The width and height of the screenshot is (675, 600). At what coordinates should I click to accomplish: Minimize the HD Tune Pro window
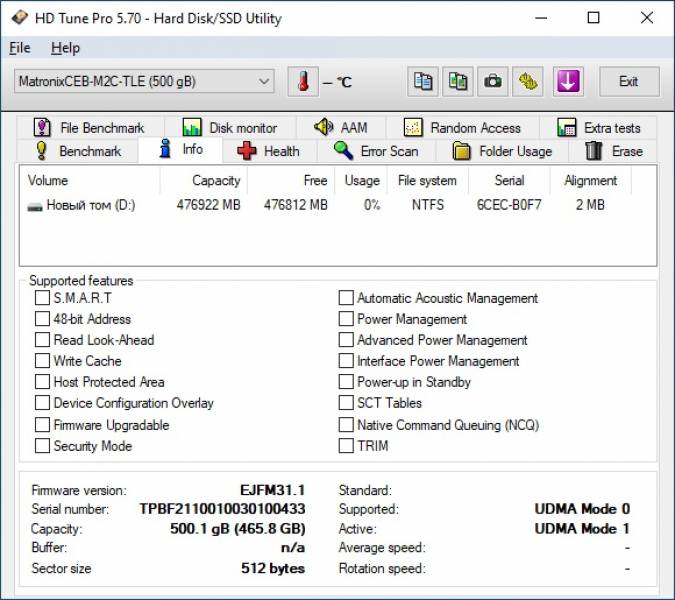pos(541,18)
